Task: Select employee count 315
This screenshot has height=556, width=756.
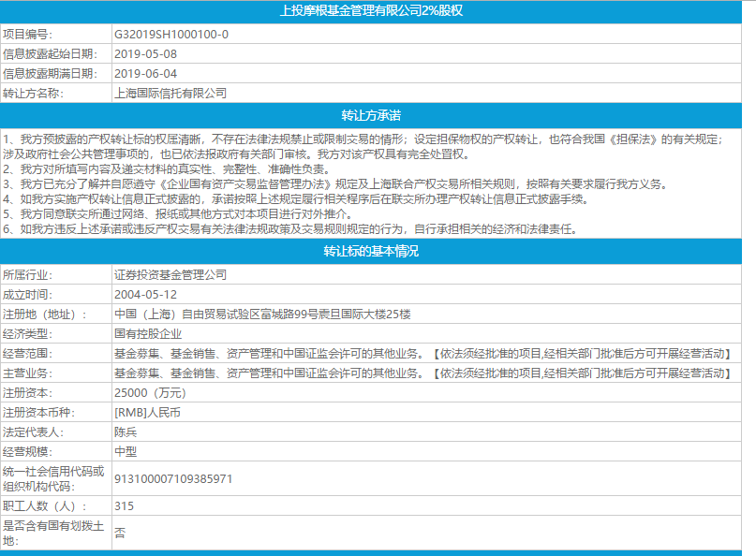Action: tap(124, 505)
